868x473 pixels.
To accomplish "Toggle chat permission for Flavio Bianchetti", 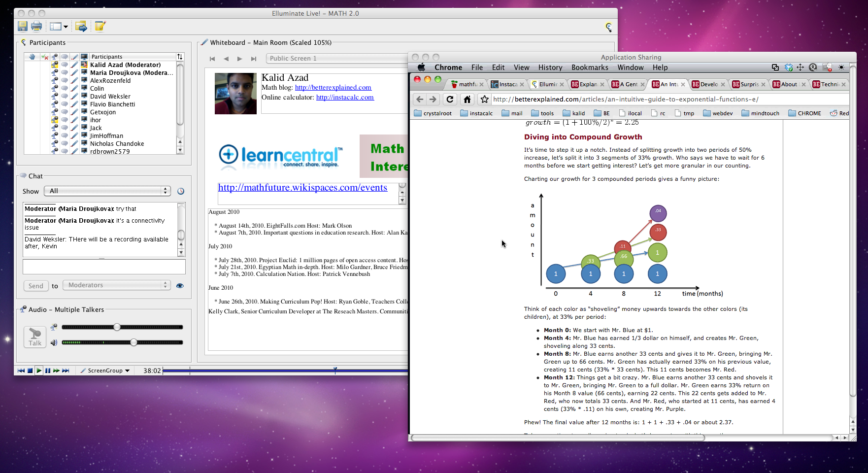I will 65,104.
